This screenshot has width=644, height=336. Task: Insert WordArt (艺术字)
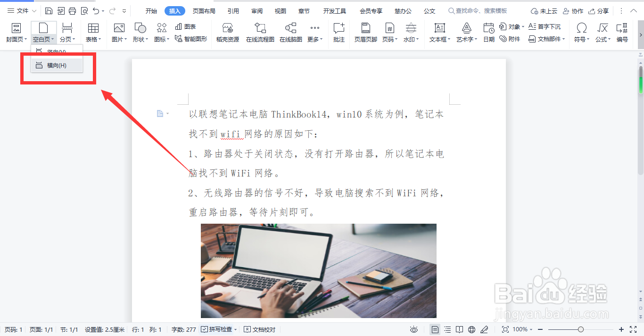click(467, 33)
